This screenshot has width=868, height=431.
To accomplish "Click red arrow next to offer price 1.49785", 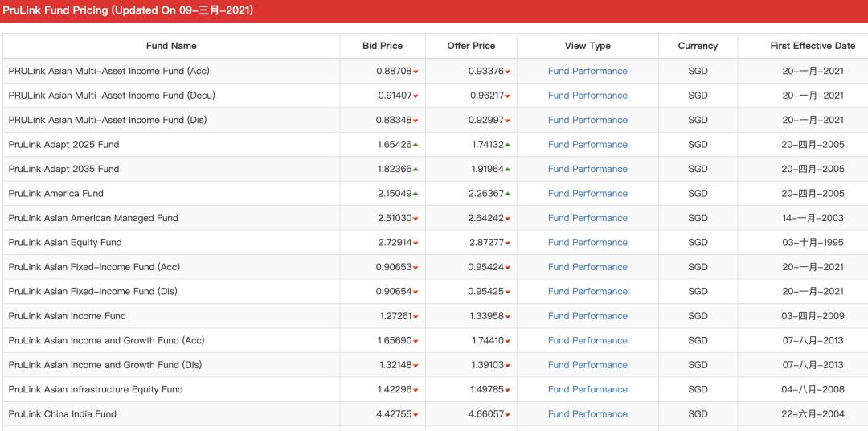I will (508, 391).
